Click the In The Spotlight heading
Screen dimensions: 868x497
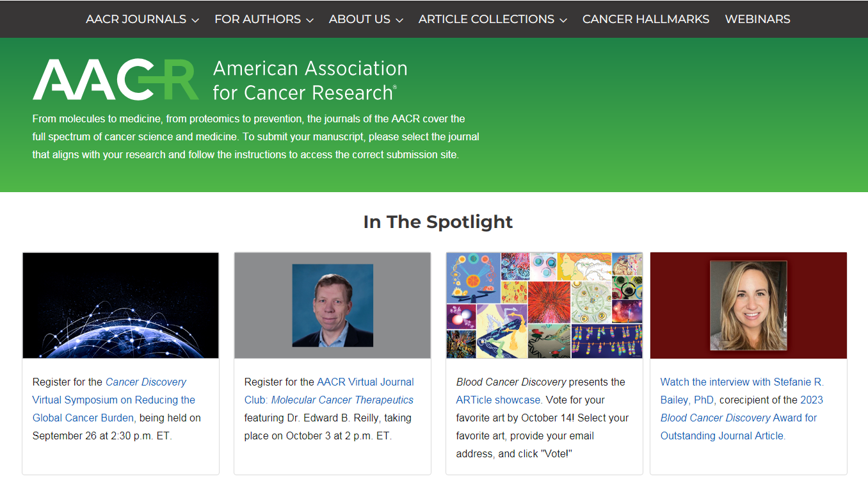pos(438,222)
